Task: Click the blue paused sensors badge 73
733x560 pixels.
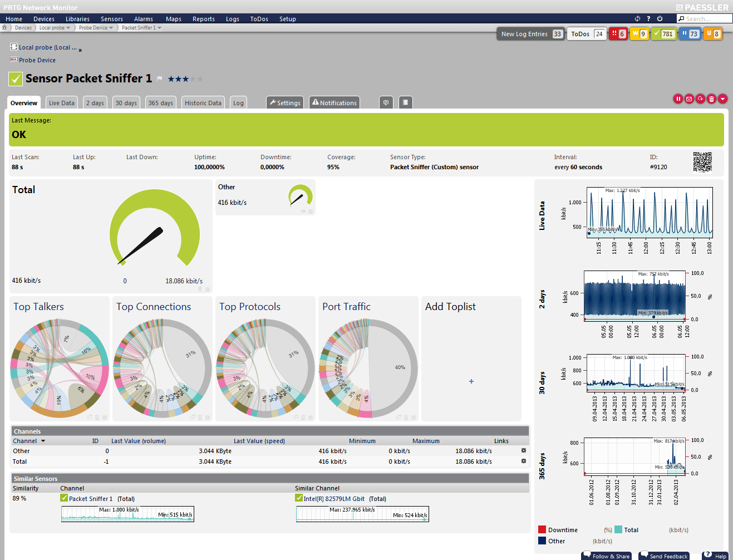Action: [x=690, y=34]
